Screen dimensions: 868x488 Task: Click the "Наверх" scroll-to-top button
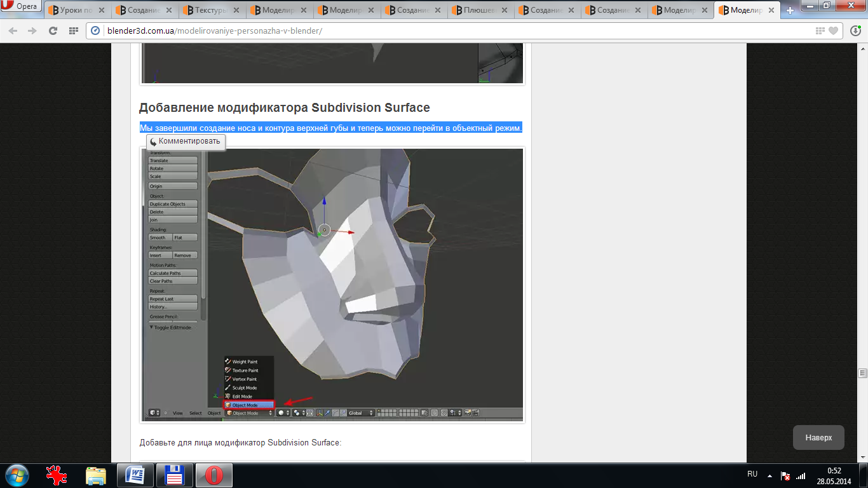(818, 438)
